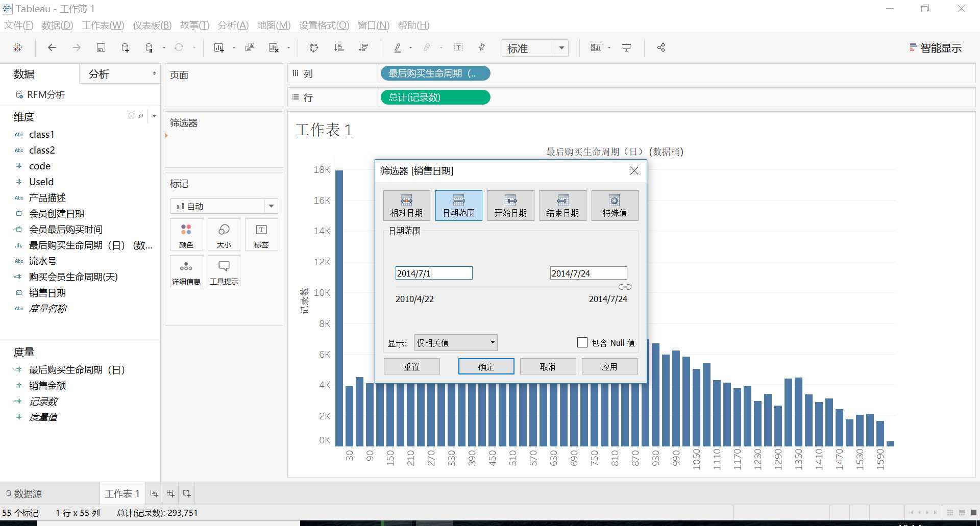Click the share workbook icon
Screen dimensions: 980x526
pyautogui.click(x=661, y=47)
